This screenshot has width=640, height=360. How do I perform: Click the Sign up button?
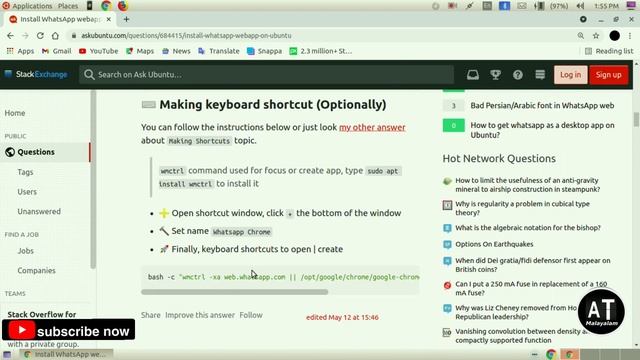608,75
